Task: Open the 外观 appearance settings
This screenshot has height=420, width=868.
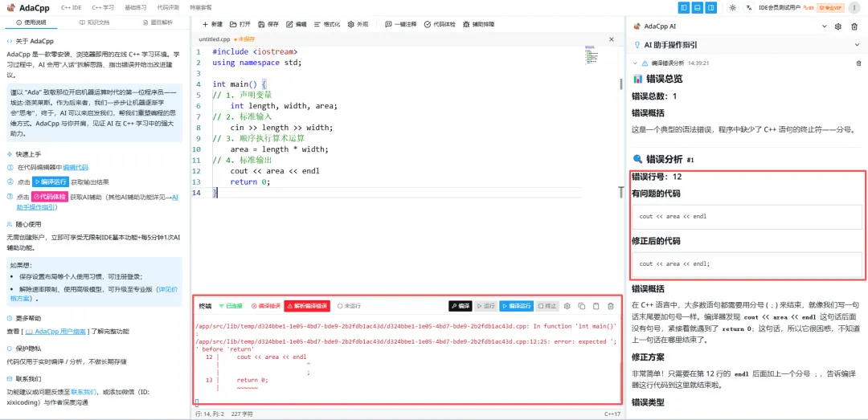Action: point(358,24)
